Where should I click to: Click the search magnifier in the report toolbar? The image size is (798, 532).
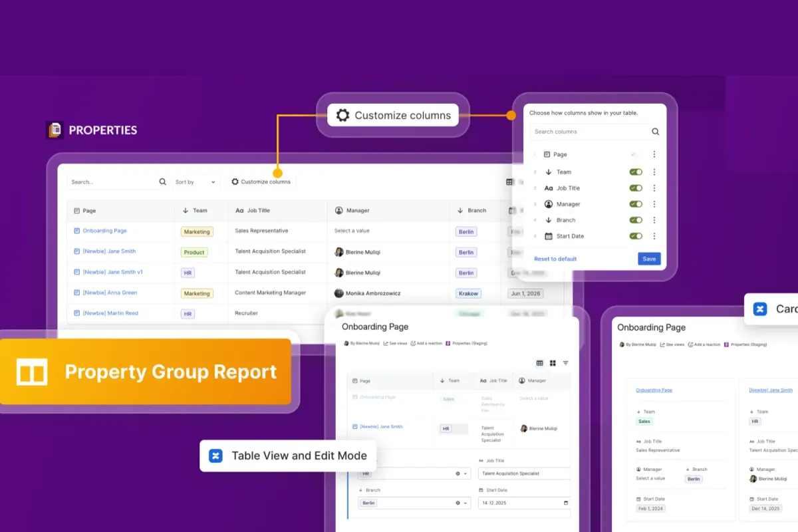(x=163, y=182)
